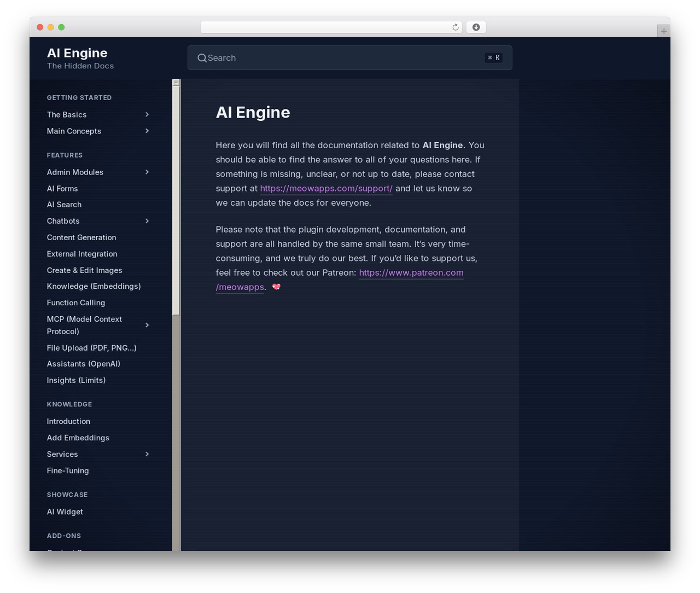
Task: Go to Insights (Limits) page
Action: pyautogui.click(x=77, y=380)
